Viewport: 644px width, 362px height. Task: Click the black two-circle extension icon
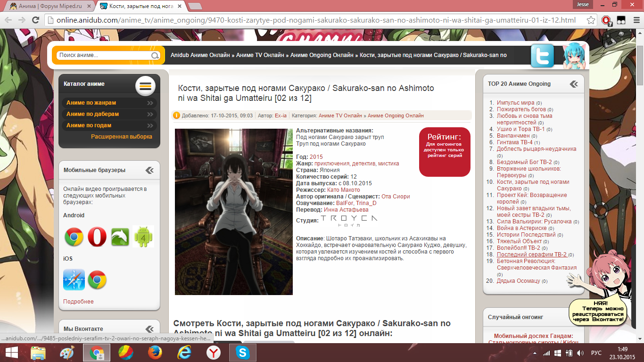pos(621,20)
